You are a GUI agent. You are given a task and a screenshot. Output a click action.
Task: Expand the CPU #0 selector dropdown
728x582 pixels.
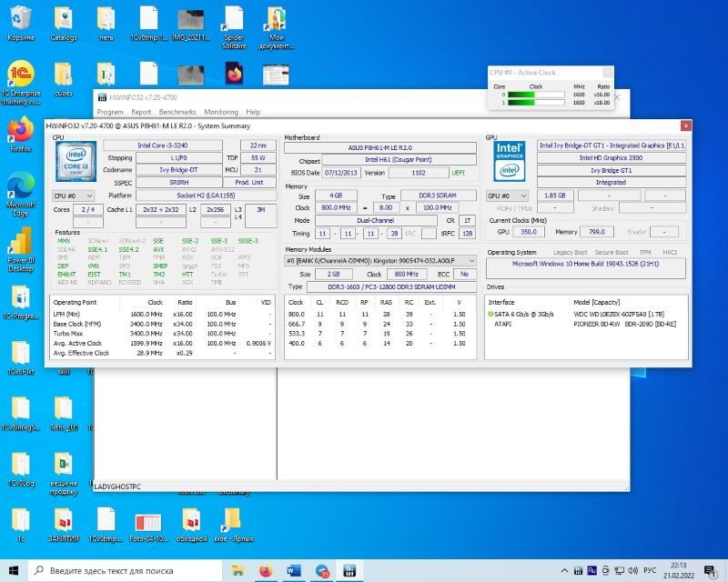pos(74,196)
